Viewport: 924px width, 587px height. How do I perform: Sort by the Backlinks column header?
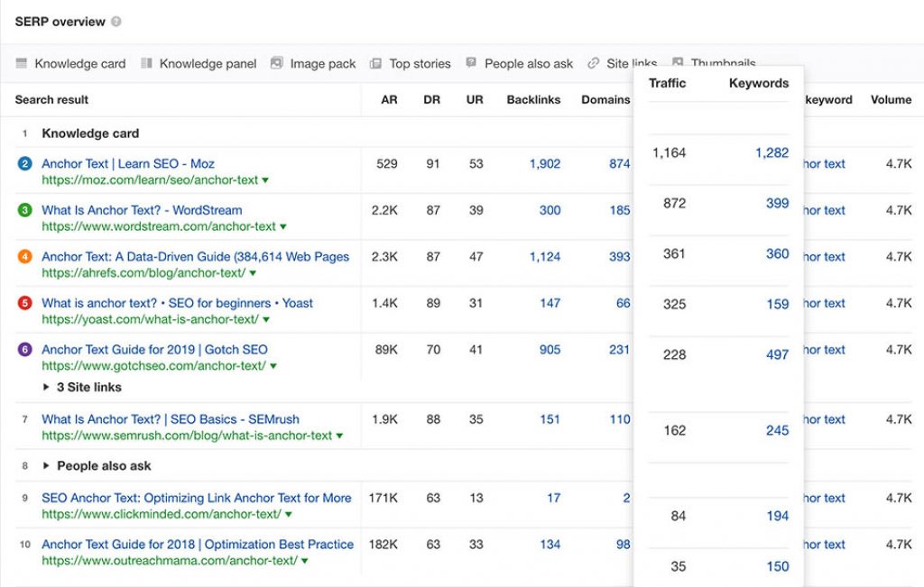coord(533,100)
